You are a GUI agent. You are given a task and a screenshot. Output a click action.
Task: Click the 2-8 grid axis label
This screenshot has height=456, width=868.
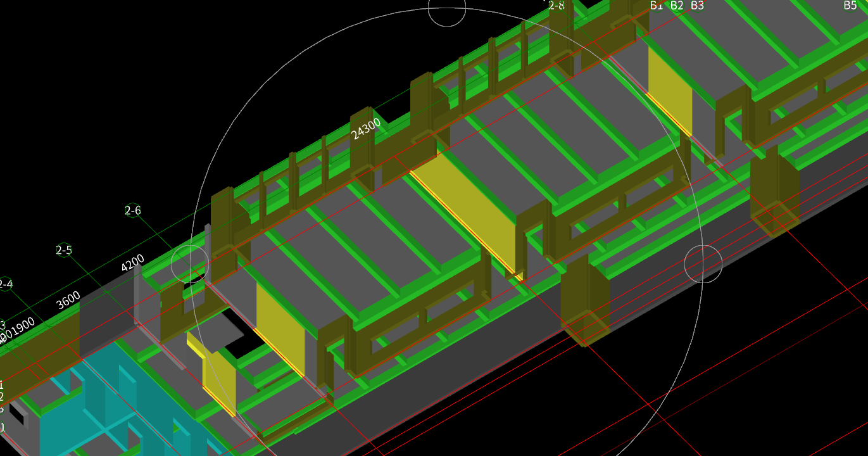(x=556, y=6)
